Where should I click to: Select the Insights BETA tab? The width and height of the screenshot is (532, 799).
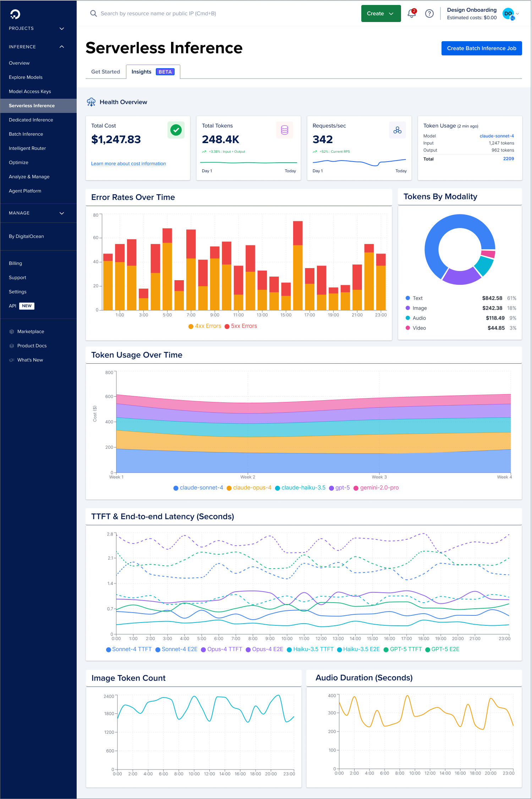tap(153, 72)
